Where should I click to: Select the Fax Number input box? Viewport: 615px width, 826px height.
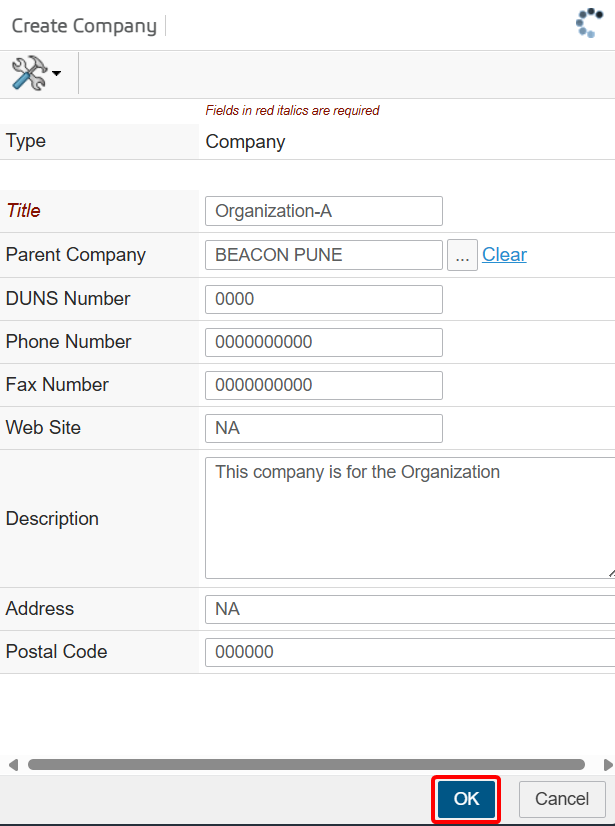tap(323, 385)
